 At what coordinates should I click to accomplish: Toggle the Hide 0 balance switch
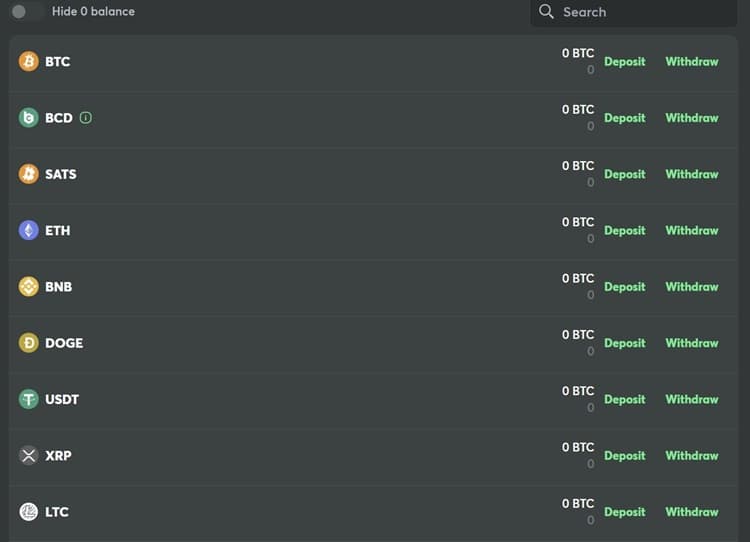click(x=27, y=12)
